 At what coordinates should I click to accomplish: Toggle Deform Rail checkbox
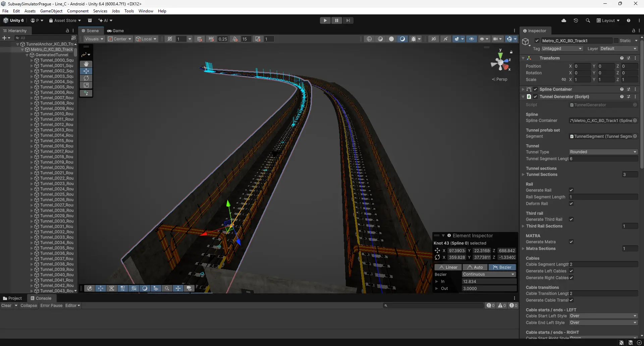(x=571, y=204)
